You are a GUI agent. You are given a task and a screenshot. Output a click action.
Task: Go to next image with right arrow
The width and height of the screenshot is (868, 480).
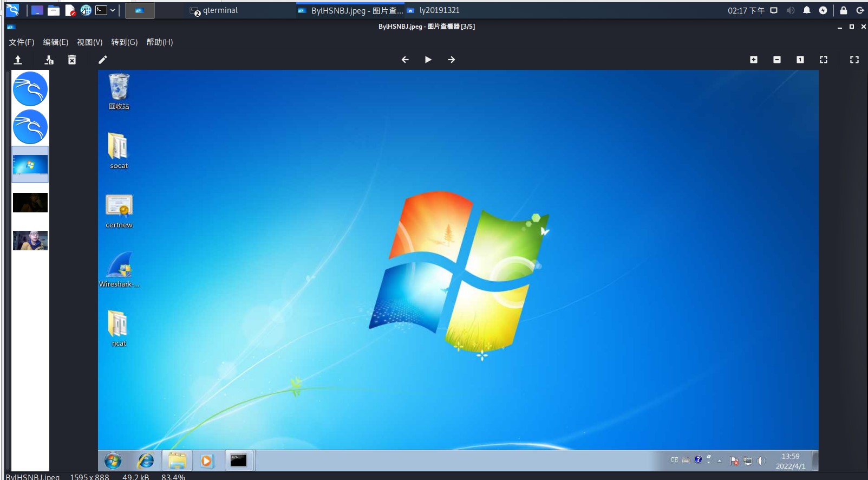[x=452, y=60]
